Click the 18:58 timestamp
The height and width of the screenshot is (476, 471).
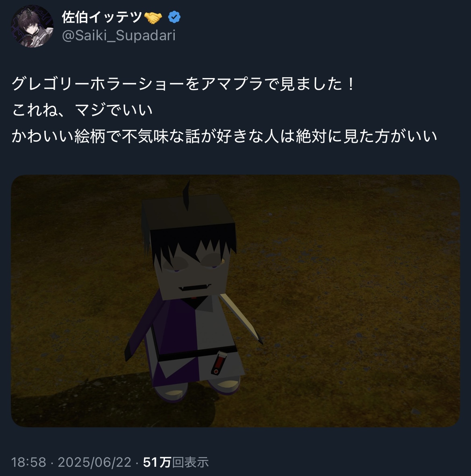[29, 462]
